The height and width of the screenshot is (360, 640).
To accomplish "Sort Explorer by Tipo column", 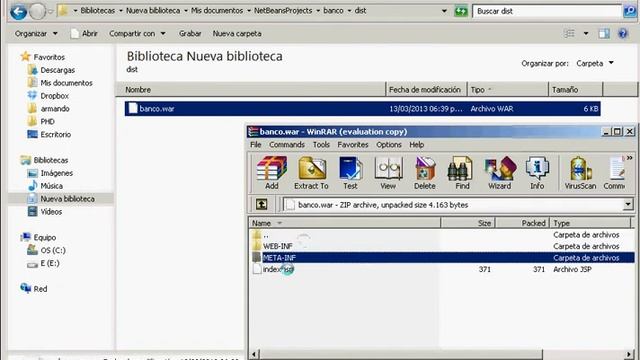I will [x=507, y=89].
